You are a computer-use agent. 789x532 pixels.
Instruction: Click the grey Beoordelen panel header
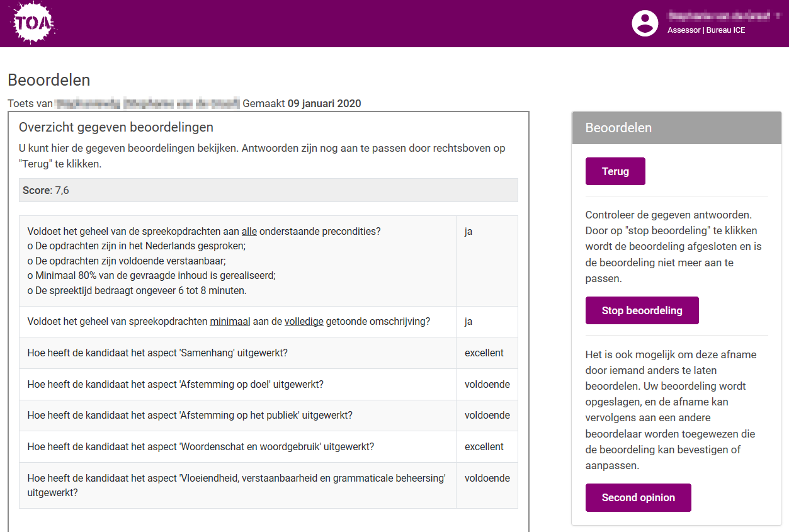click(676, 128)
